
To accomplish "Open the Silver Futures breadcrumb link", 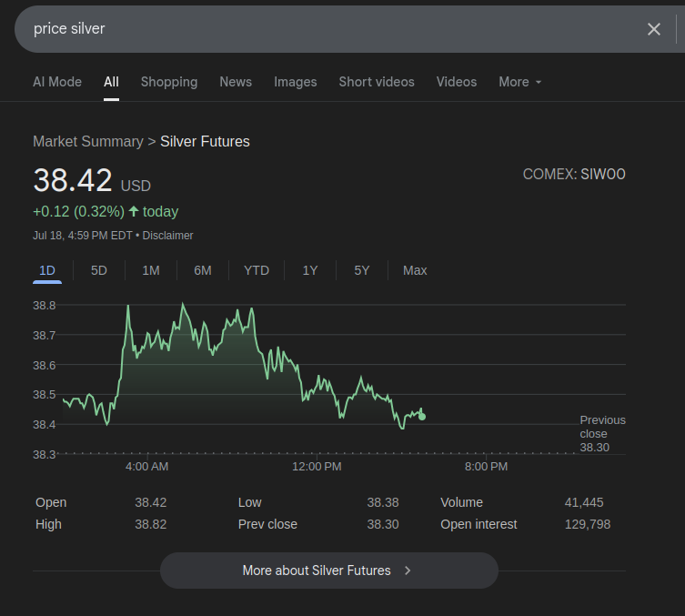I will [205, 142].
